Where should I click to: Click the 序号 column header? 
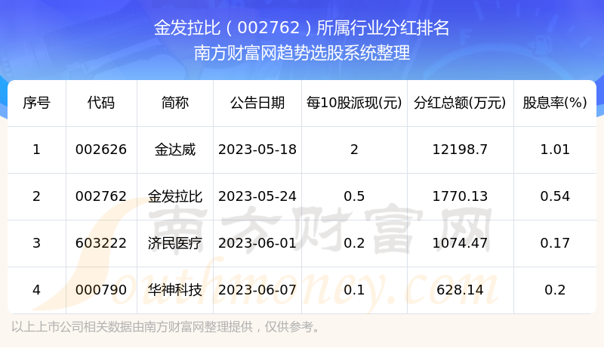click(x=36, y=103)
